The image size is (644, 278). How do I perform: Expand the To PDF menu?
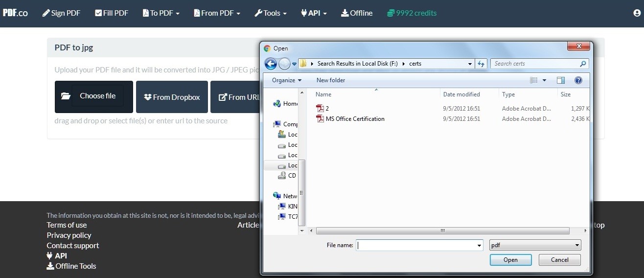click(x=161, y=13)
